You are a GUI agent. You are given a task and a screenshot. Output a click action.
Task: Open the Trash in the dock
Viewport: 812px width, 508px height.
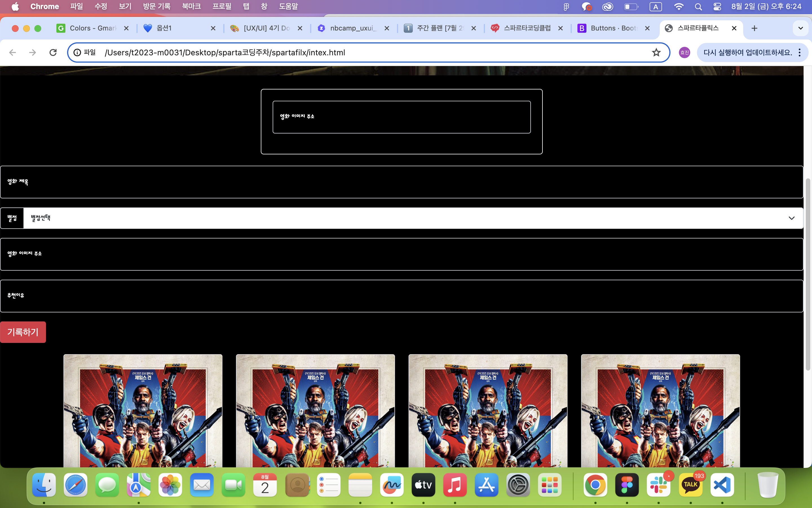[768, 485]
